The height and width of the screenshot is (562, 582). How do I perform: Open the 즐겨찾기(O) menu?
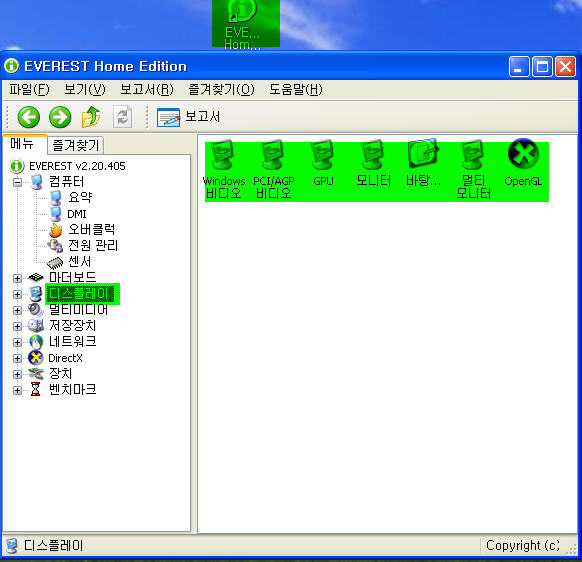[x=222, y=89]
